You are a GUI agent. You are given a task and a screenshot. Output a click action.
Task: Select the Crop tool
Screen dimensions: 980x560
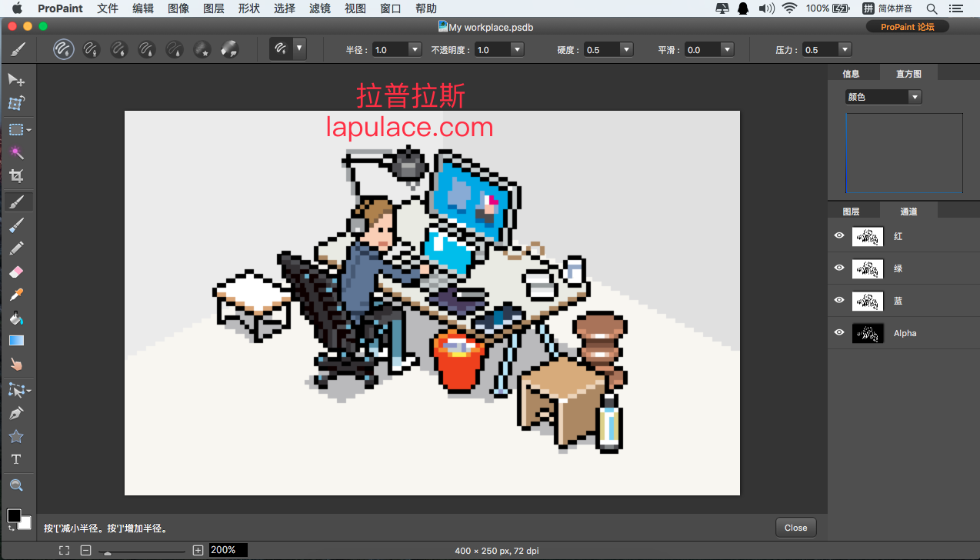coord(16,176)
